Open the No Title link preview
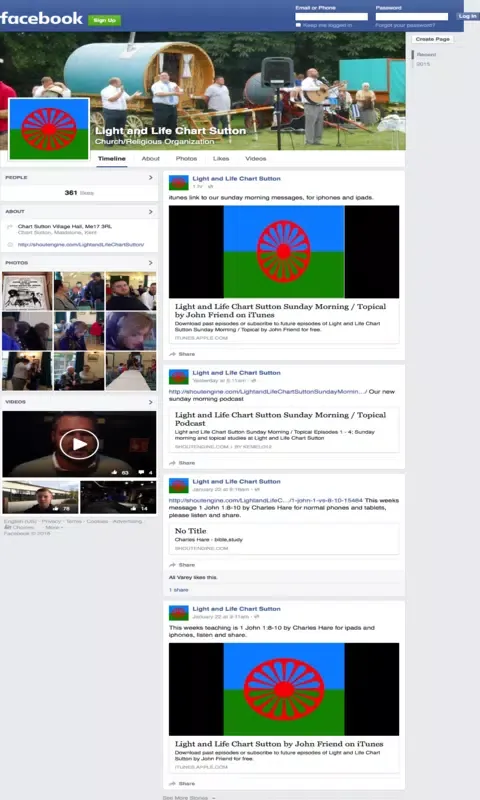Screen dimensions: 480x800 (284, 539)
